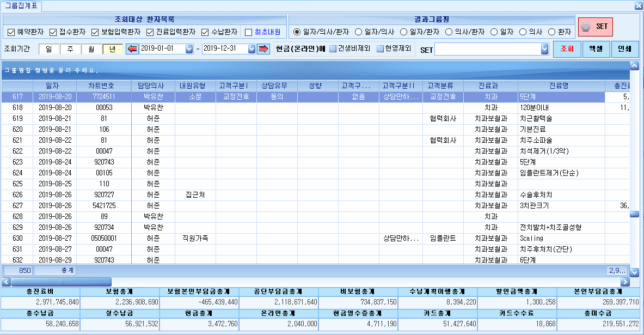
Task: Select the 그룹집계표 tab
Action: coord(21,6)
